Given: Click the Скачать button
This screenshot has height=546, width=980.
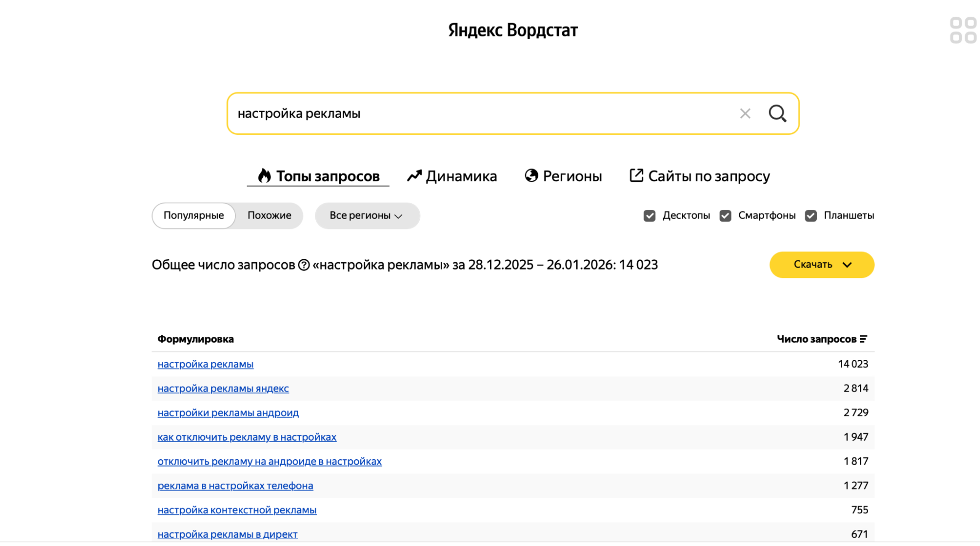Looking at the screenshot, I should tap(814, 265).
